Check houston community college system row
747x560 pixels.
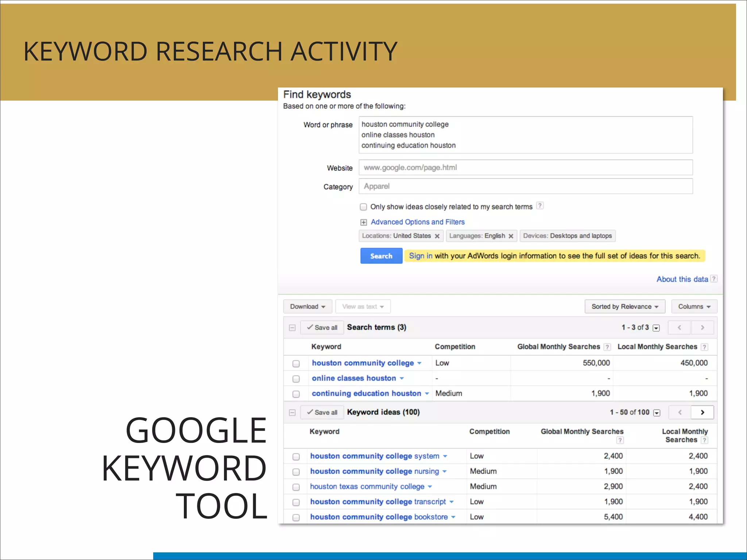(296, 457)
